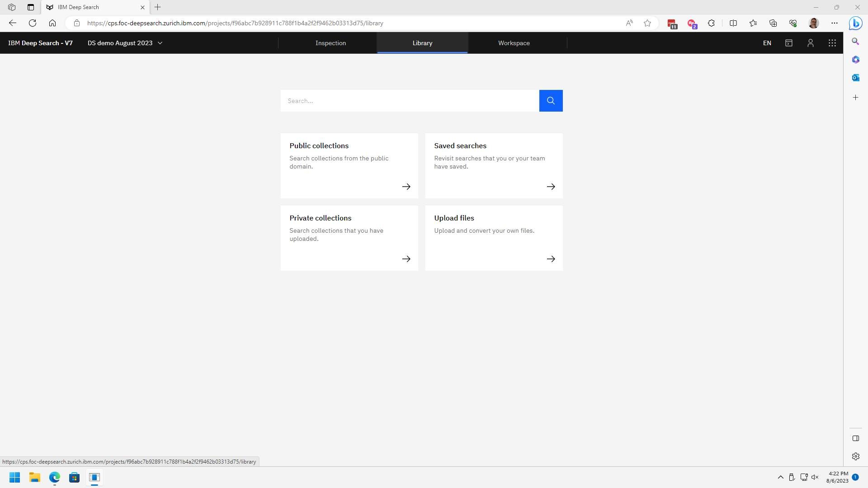Viewport: 868px width, 488px height.
Task: Open the app switcher grid icon
Action: (832, 43)
